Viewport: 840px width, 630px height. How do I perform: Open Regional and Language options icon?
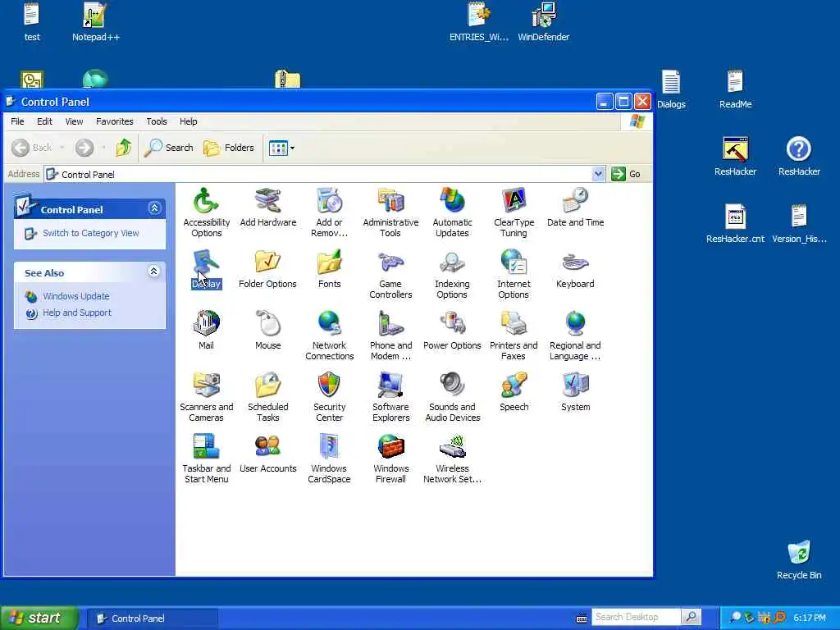[575, 324]
